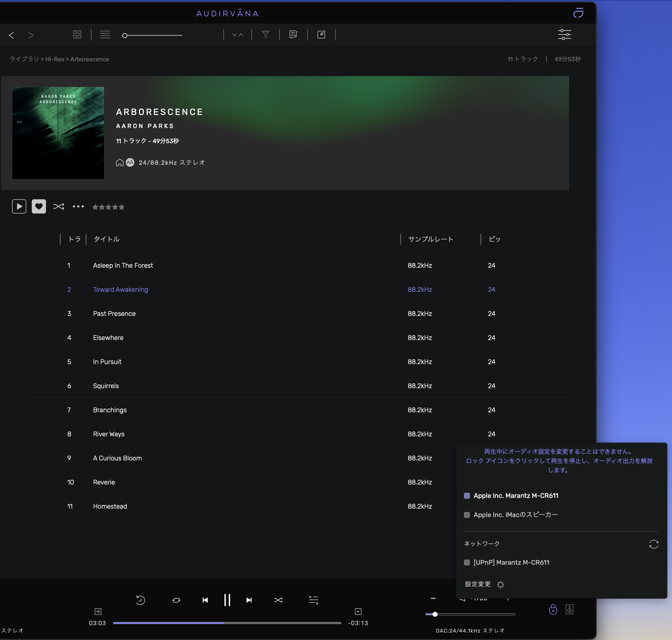Select the iMac speaker output device
This screenshot has width=672, height=640.
point(515,515)
